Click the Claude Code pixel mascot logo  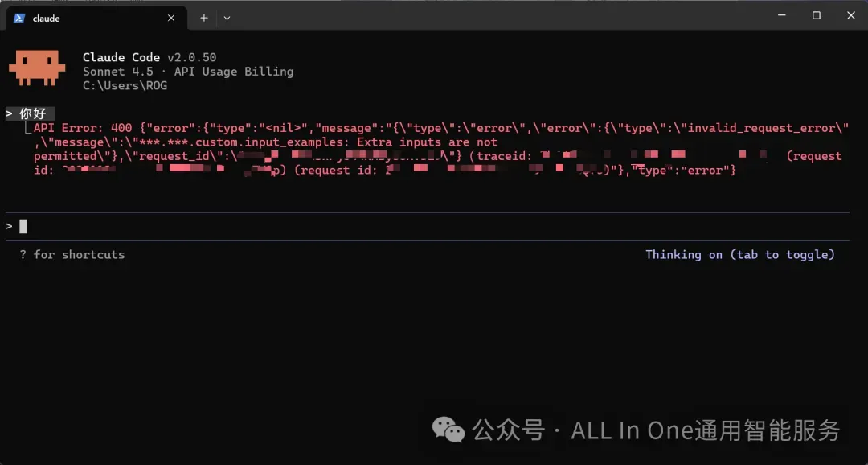click(x=37, y=68)
